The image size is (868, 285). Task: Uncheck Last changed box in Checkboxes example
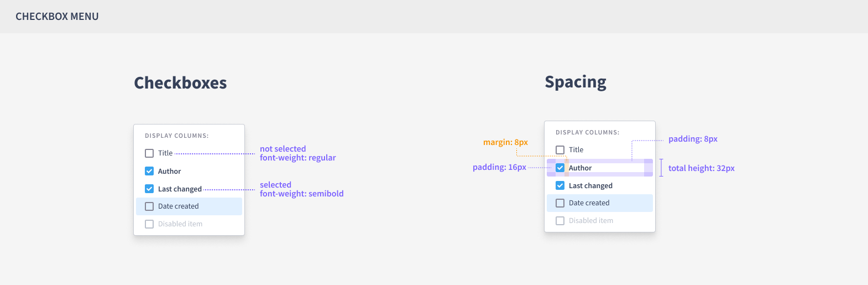tap(149, 189)
